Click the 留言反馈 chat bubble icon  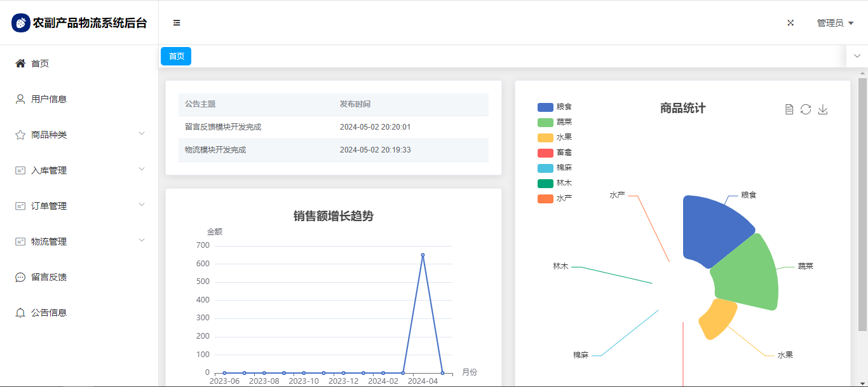[x=20, y=277]
